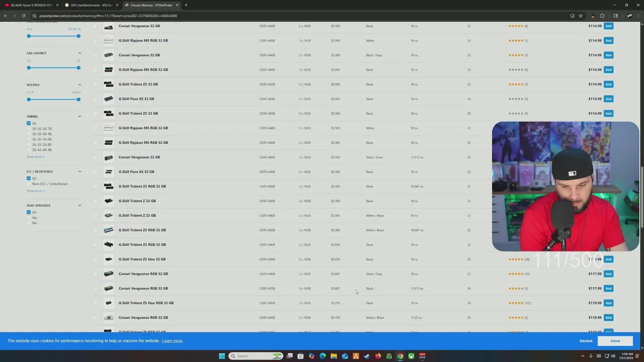Click the G.Skill Trident Z White / Black thumbnail
Image resolution: width=644 pixels, height=362 pixels.
pos(108,216)
